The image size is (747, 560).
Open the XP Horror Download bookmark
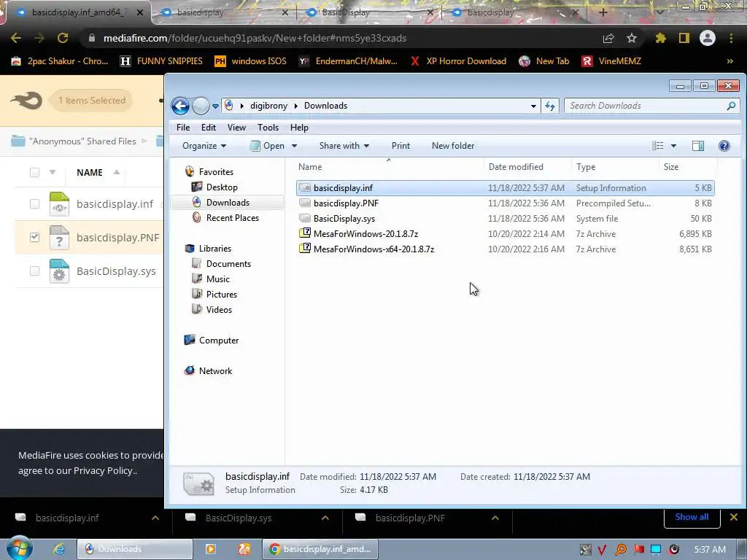coord(458,61)
